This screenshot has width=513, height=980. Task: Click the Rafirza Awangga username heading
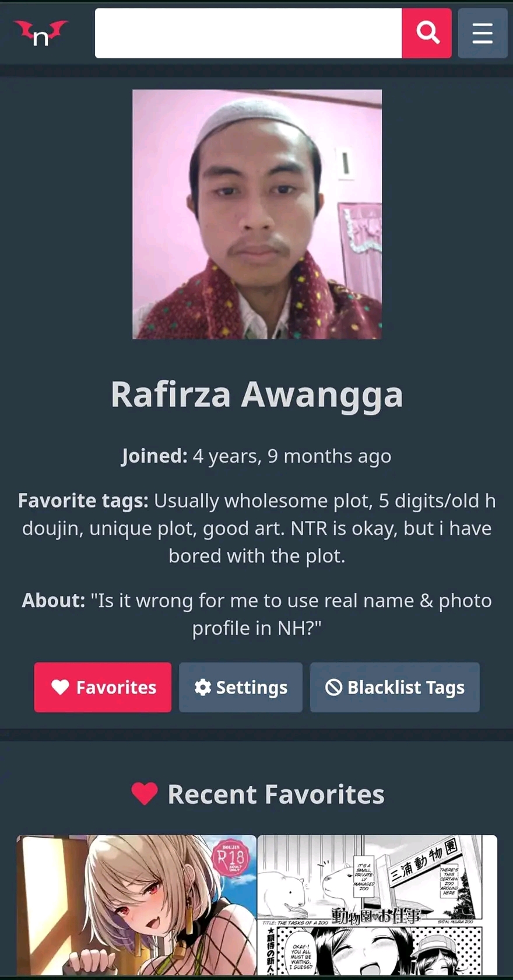tap(257, 394)
